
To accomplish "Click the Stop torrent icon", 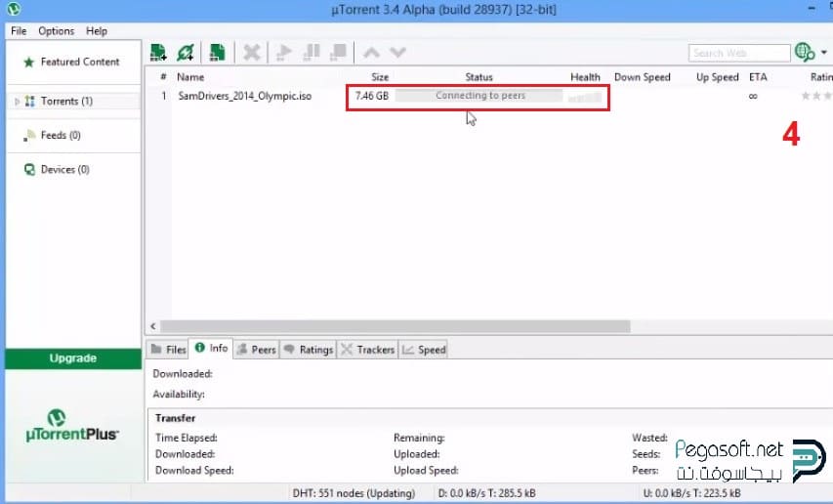I will pyautogui.click(x=338, y=53).
